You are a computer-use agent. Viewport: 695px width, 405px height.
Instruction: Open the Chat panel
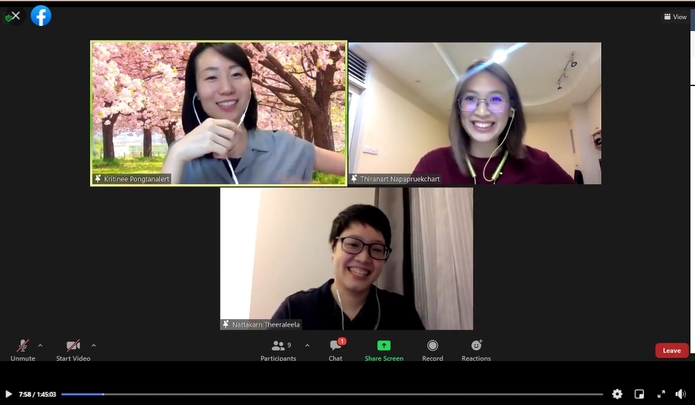(335, 346)
